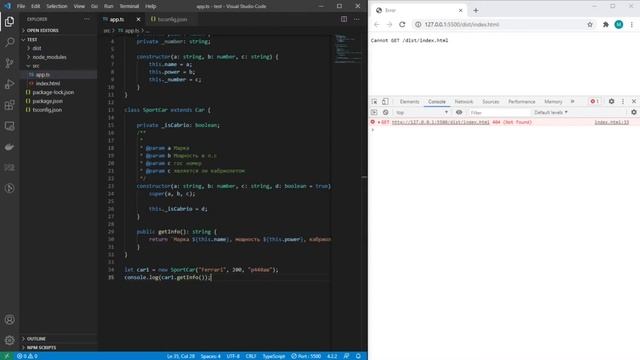Toggle DevTools device toolbar

coord(385,101)
